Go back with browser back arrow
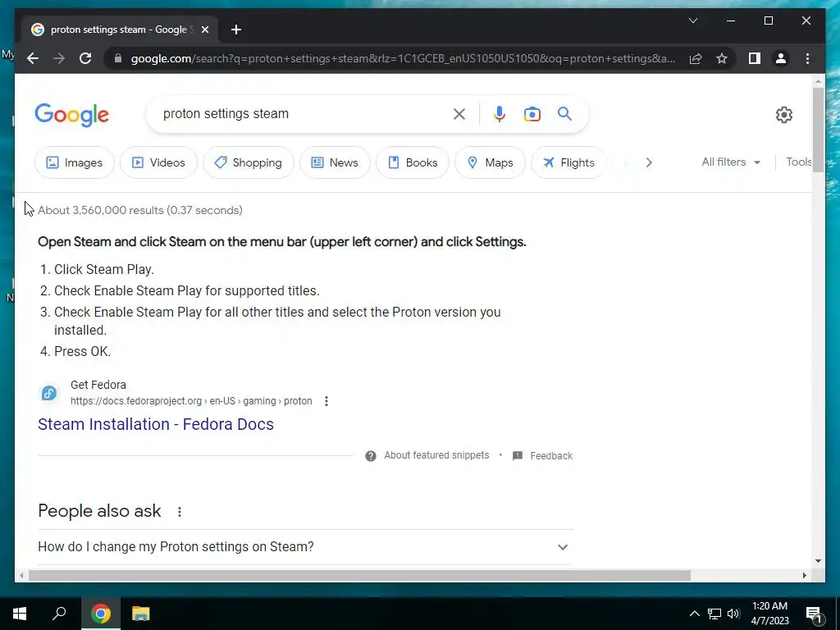Viewport: 840px width, 630px height. point(33,58)
